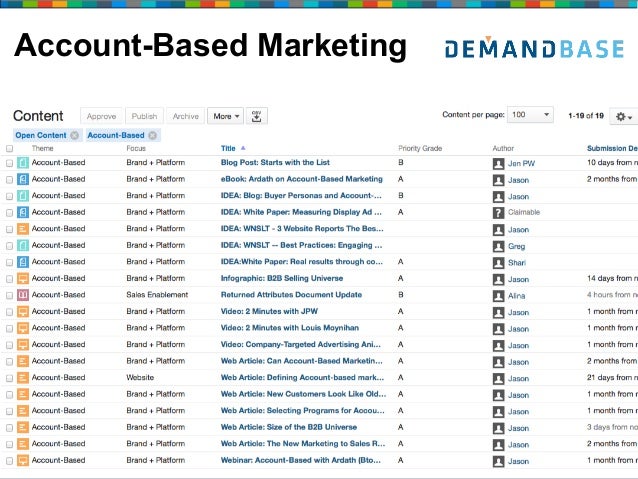Image resolution: width=638 pixels, height=479 pixels.
Task: Click Alina's author avatar icon
Action: click(498, 295)
